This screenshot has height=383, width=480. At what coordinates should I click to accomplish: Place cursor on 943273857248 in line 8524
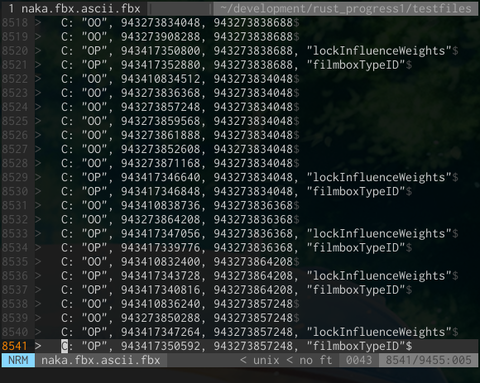point(160,107)
